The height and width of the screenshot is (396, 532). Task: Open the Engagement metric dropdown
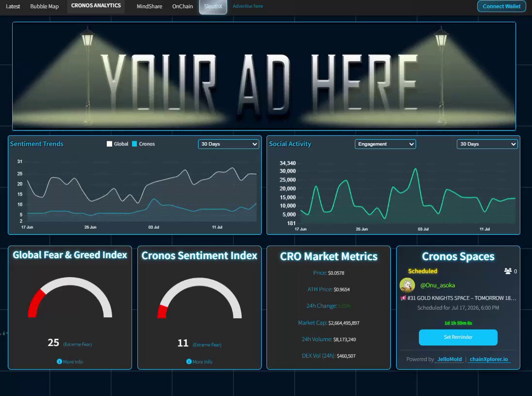point(385,144)
